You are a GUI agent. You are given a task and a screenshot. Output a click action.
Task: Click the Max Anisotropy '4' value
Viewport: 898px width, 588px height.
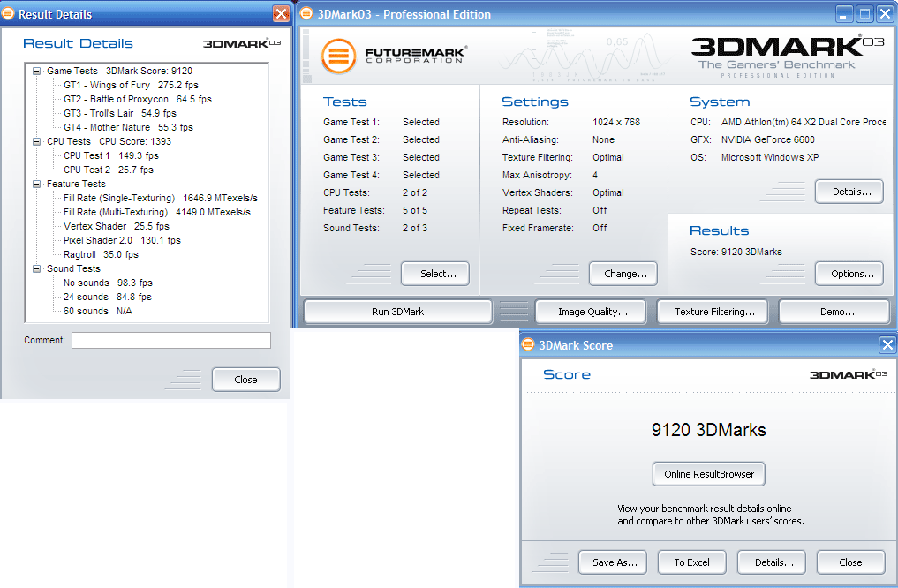tap(595, 175)
